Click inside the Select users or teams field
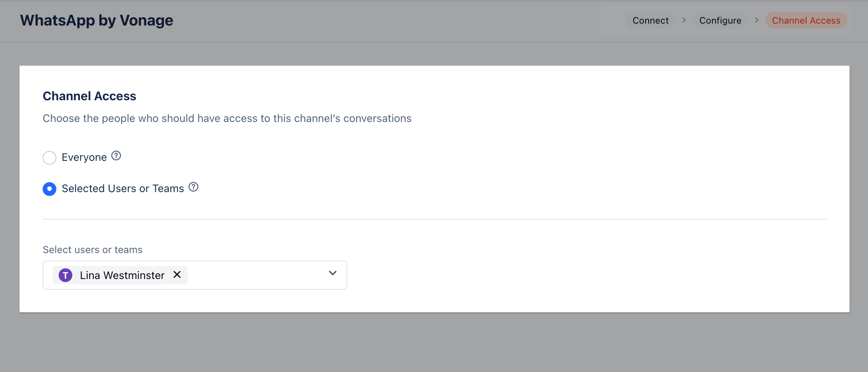Image resolution: width=868 pixels, height=372 pixels. pos(195,275)
